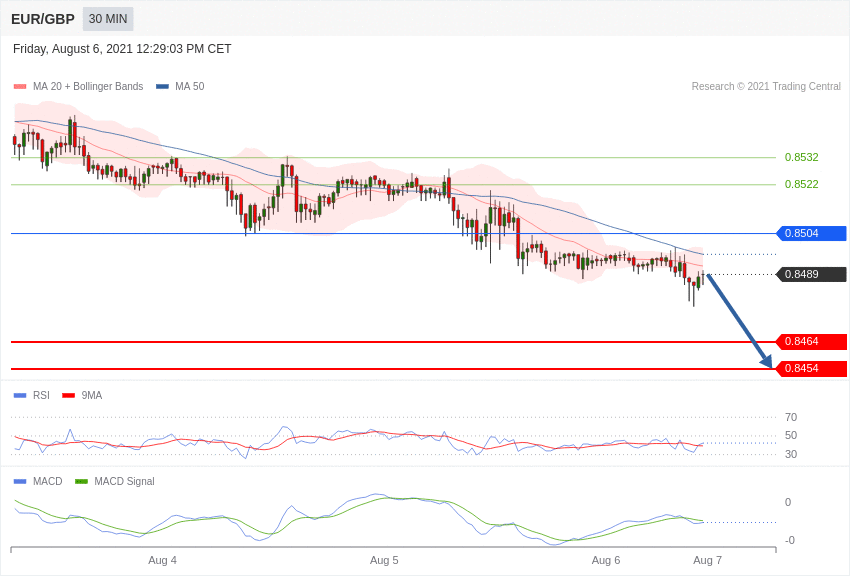Click the MACD -0 axis value
This screenshot has width=850, height=576.
point(790,540)
